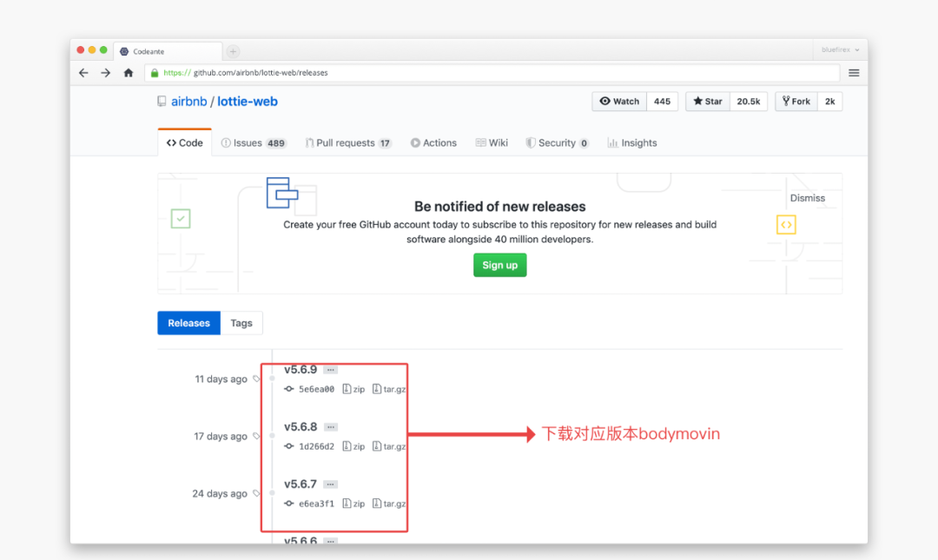Viewport: 938px width, 560px height.
Task: Download v5.6.9 tar.gz archive
Action: [389, 389]
